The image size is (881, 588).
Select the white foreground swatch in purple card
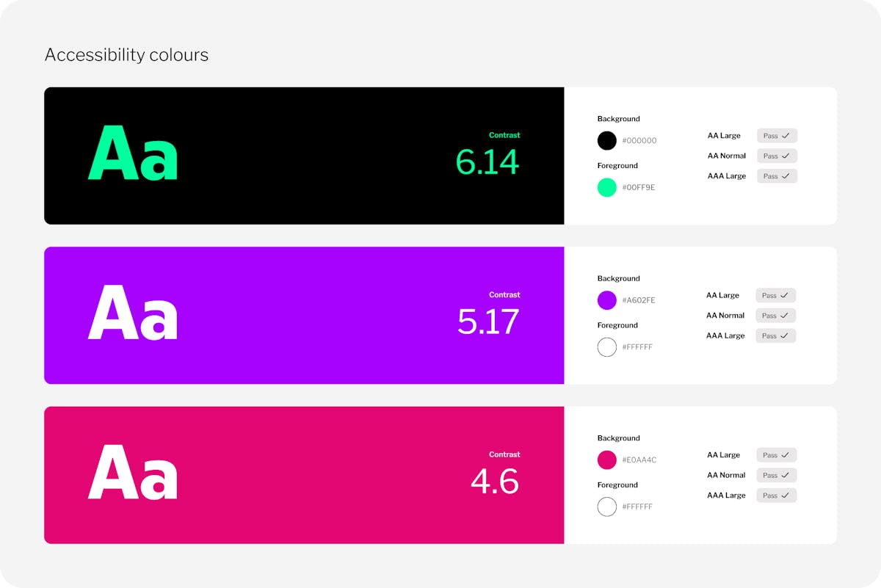(x=607, y=347)
